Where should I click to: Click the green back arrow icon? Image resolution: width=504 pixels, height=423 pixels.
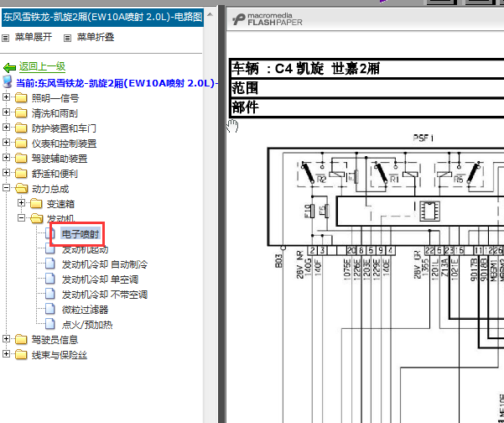pyautogui.click(x=9, y=67)
